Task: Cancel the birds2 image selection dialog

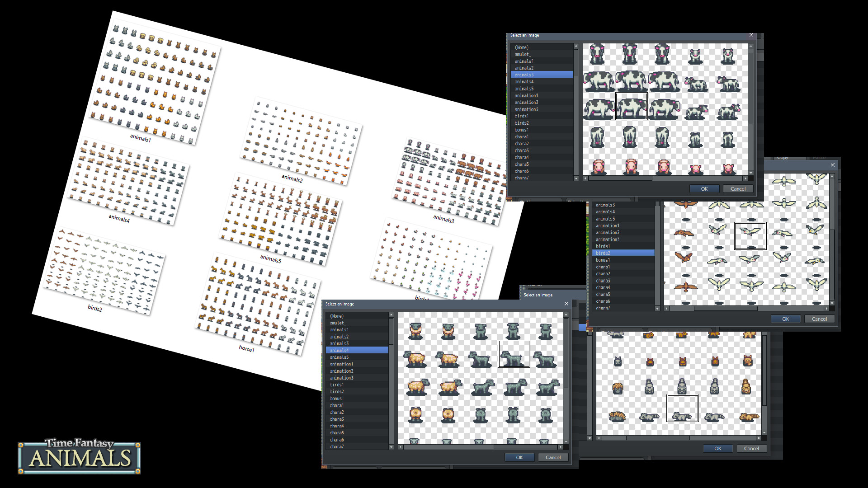Action: (x=819, y=319)
